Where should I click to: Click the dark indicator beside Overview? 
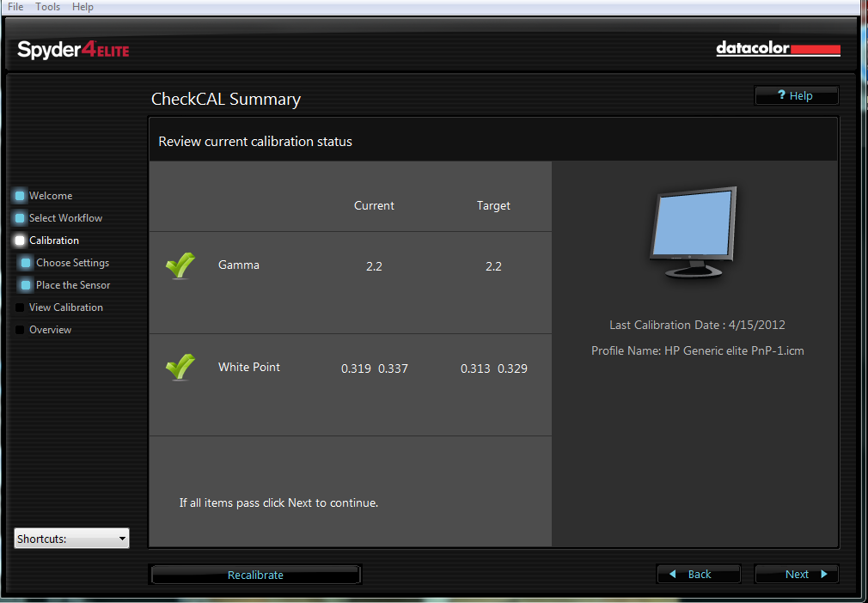tap(20, 330)
